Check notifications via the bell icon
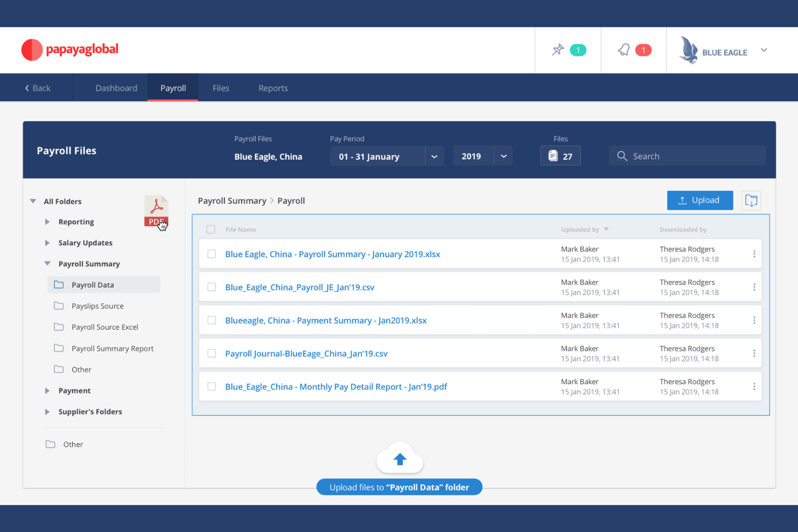Screen dimensions: 798x532 (624, 50)
